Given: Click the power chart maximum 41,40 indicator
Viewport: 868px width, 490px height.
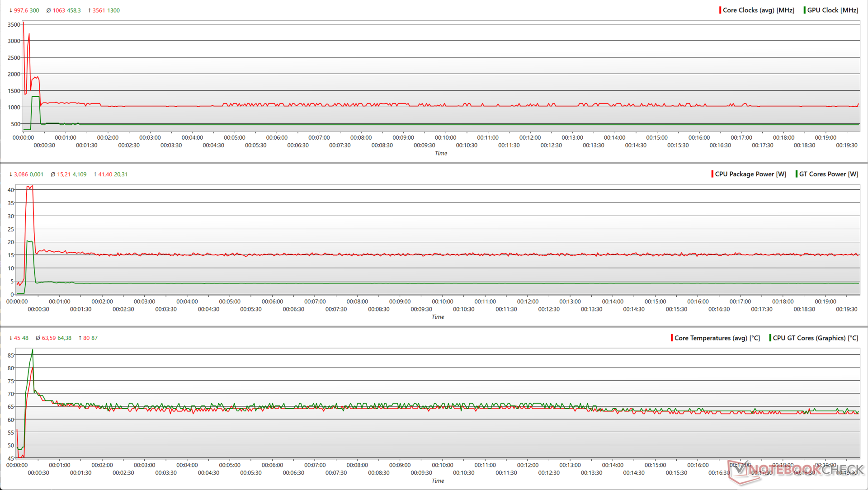Looking at the screenshot, I should point(105,174).
